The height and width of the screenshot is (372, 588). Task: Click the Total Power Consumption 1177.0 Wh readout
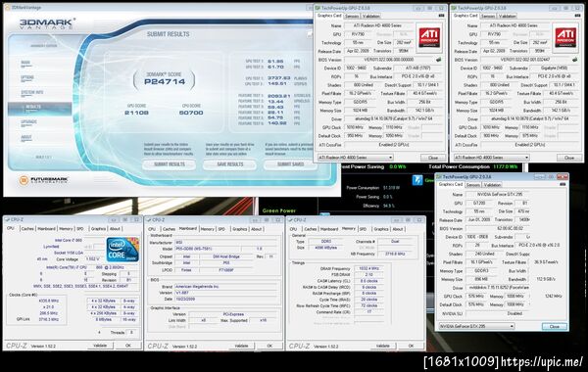point(473,166)
